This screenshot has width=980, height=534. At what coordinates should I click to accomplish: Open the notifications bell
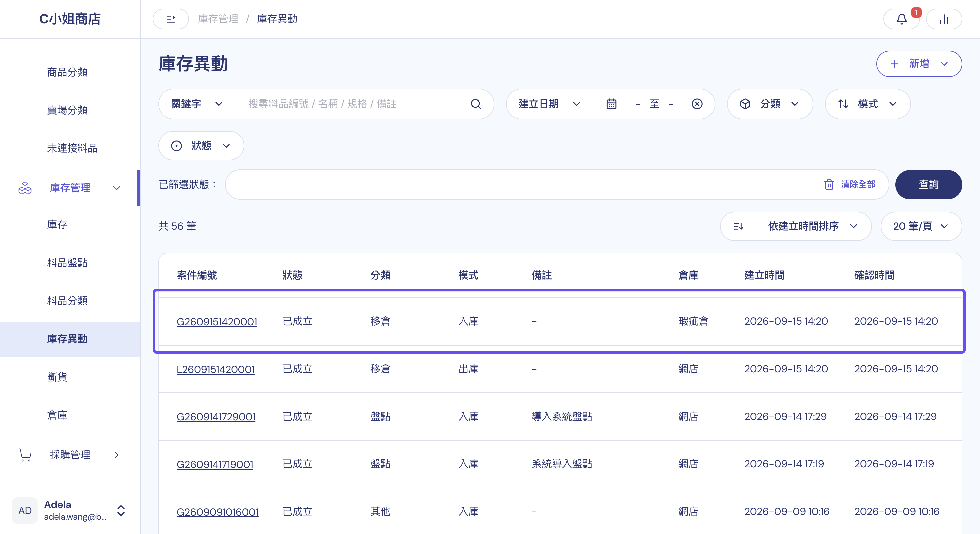(902, 19)
